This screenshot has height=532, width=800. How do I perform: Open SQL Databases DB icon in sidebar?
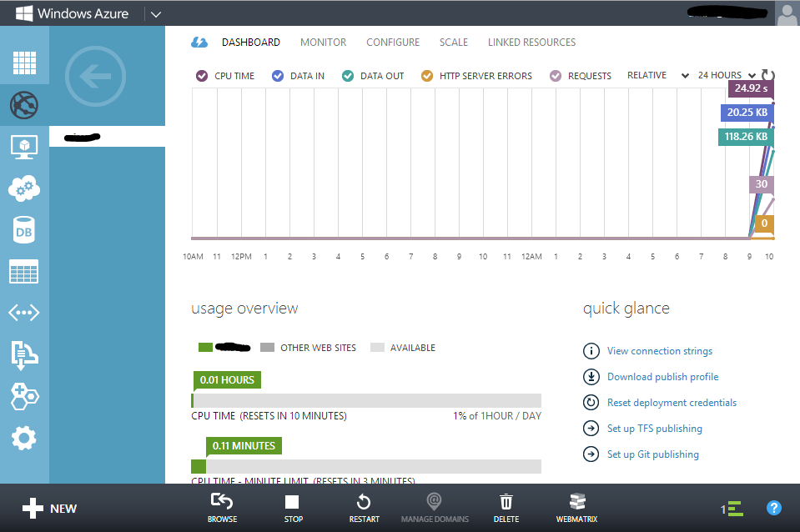23,230
